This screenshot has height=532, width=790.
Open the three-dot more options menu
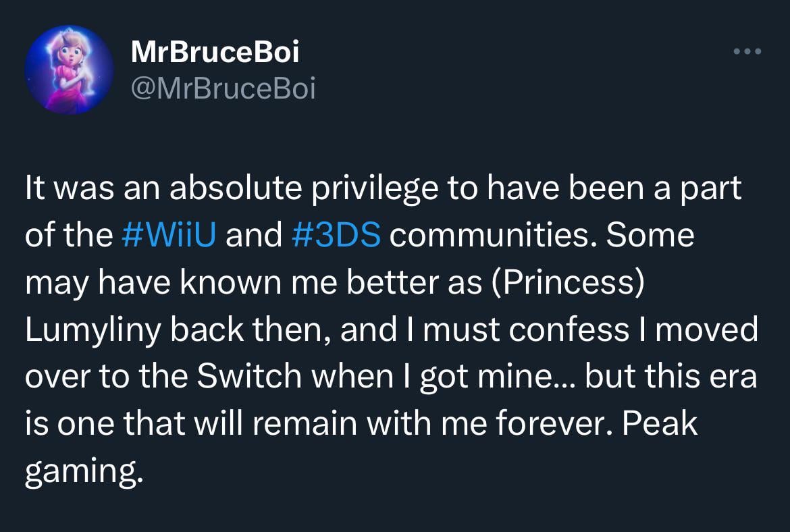click(x=747, y=52)
